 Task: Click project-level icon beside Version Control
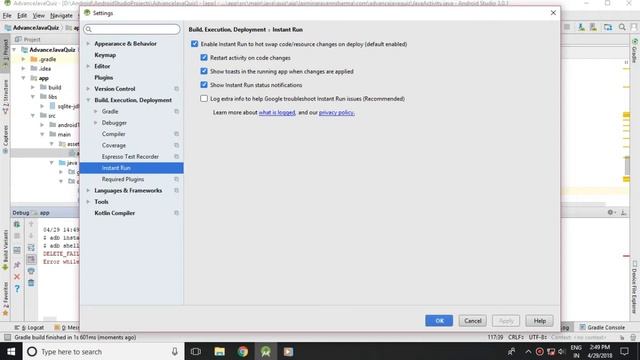point(176,89)
